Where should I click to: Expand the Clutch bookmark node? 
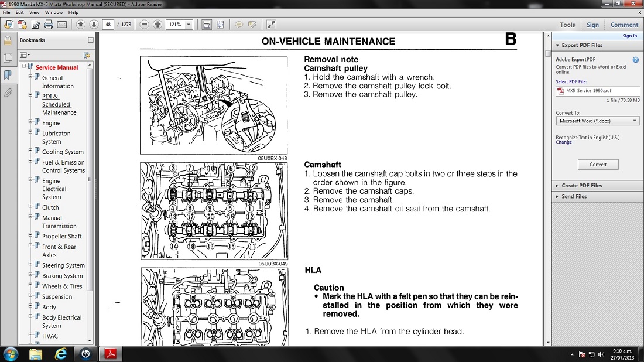pyautogui.click(x=30, y=206)
